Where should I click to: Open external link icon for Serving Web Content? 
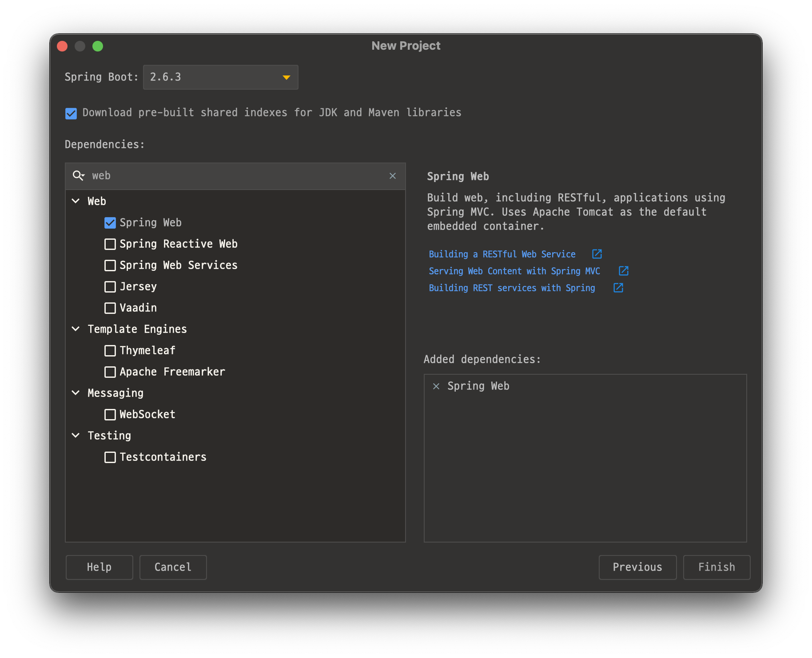[624, 271]
